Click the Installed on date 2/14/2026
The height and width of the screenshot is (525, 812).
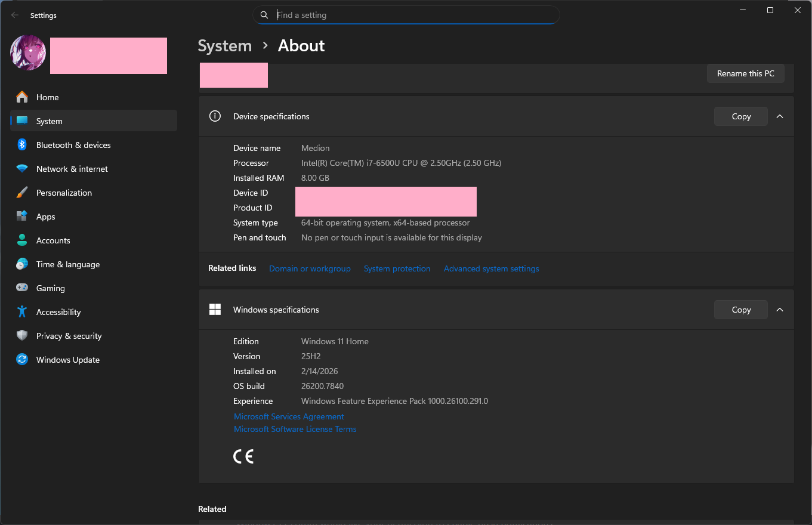click(x=320, y=371)
